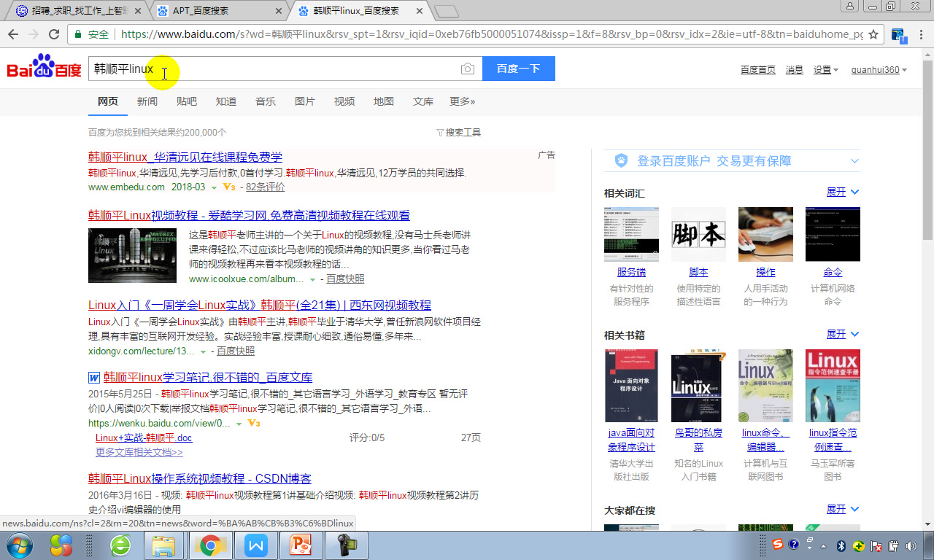Open the file explorer folder in taskbar
Image resolution: width=934 pixels, height=560 pixels.
163,545
